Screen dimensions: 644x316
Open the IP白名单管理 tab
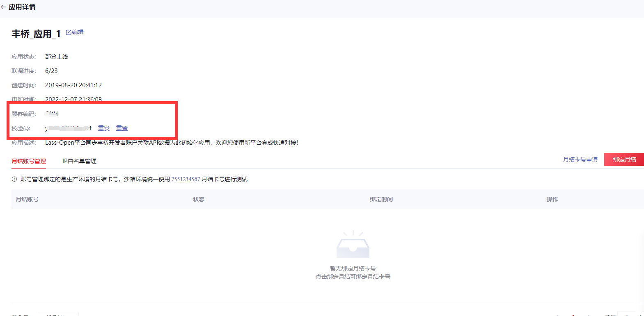79,161
